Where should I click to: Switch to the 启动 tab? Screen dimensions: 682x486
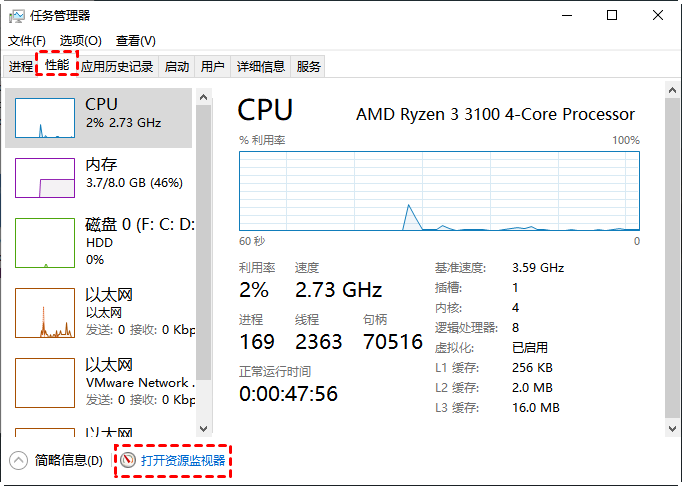click(177, 67)
